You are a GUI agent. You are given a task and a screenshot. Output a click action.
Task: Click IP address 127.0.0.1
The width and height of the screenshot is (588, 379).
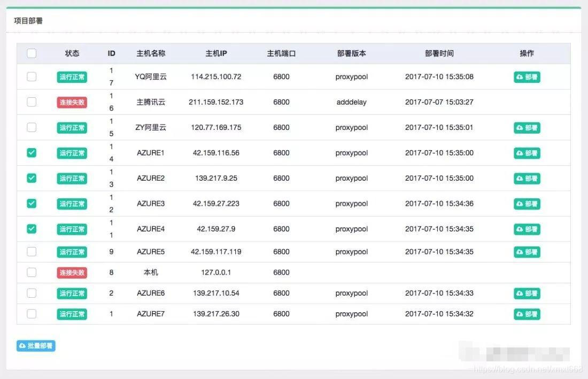(x=216, y=272)
